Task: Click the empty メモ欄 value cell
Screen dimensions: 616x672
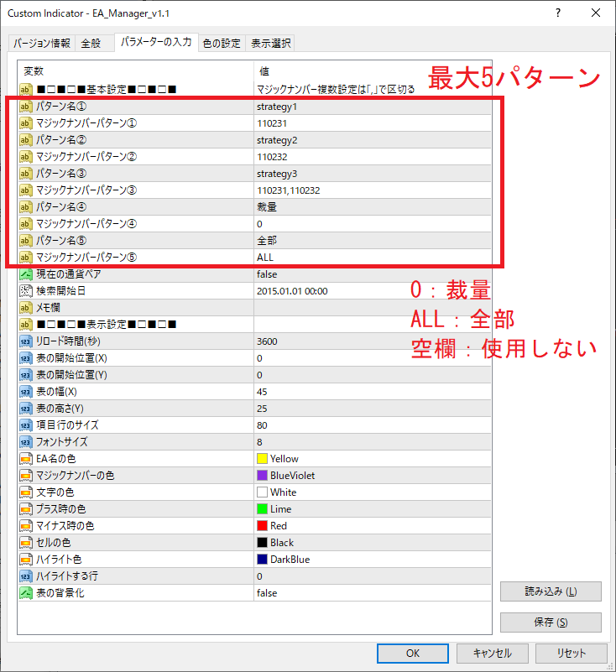Action: (x=373, y=307)
